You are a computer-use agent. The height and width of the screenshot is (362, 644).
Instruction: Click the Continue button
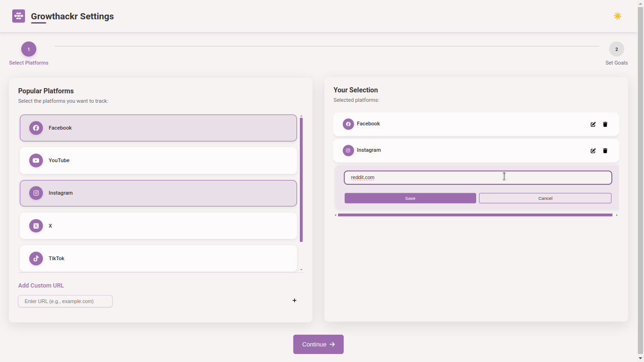pos(318,344)
